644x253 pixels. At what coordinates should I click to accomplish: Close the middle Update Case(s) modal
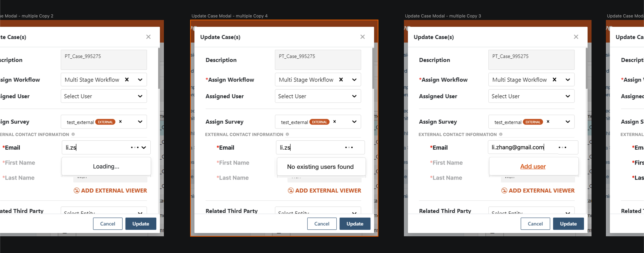coord(363,37)
